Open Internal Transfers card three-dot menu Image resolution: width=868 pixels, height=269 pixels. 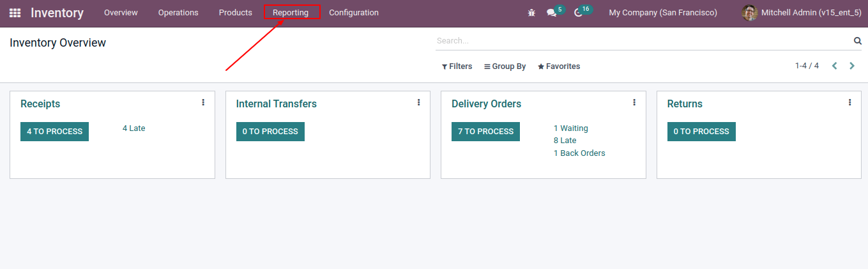[x=418, y=102]
